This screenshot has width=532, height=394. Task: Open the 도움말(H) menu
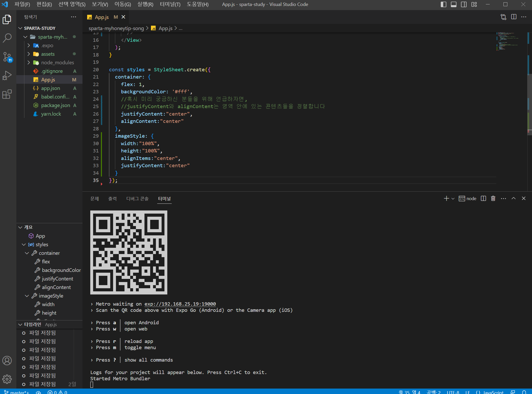(198, 4)
